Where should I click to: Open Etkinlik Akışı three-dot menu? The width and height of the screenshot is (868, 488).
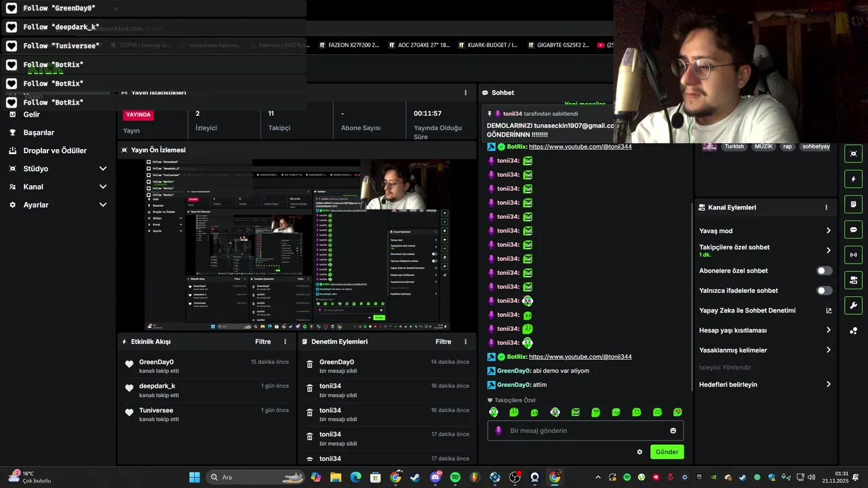[x=285, y=342]
